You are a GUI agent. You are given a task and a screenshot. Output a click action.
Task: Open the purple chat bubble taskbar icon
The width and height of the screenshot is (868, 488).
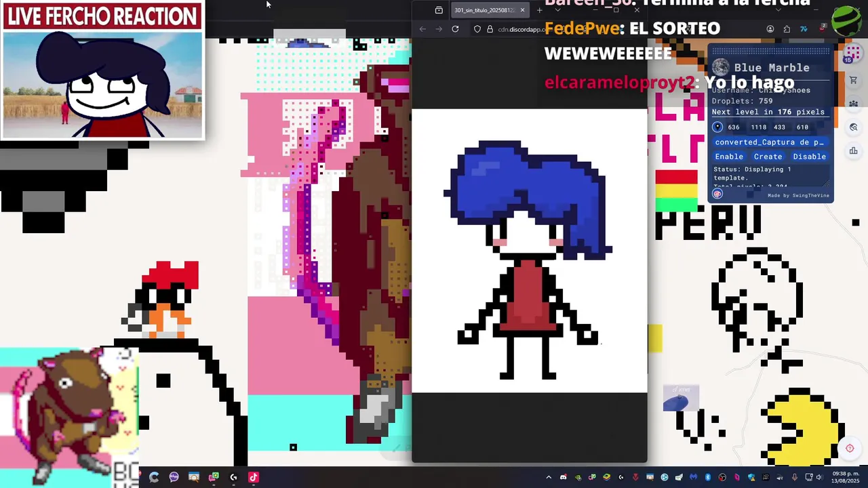(174, 477)
